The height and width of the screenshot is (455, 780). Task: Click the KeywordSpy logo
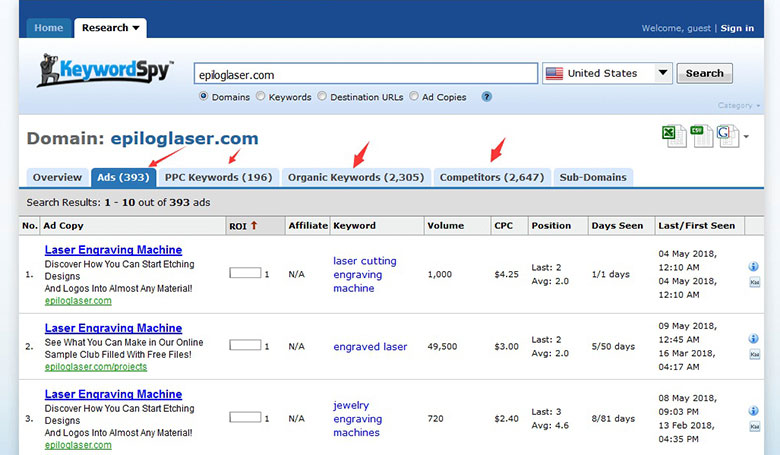coord(105,72)
